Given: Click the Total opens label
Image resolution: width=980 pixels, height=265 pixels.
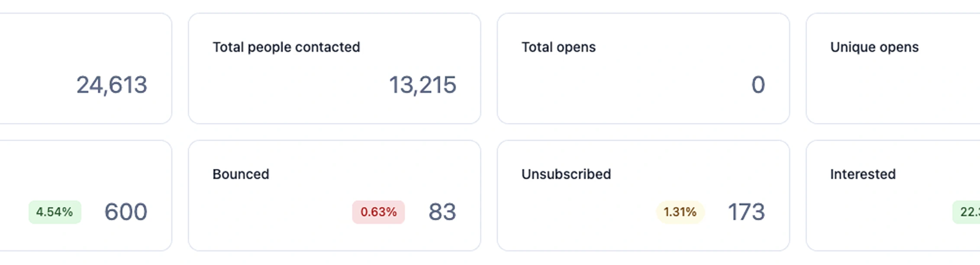Looking at the screenshot, I should 558,47.
